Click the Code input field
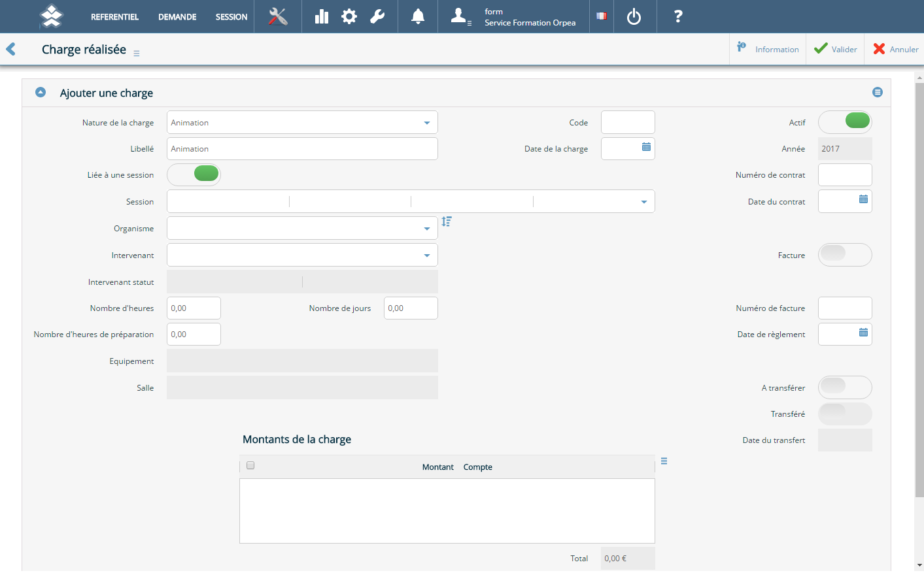The height and width of the screenshot is (573, 924). [628, 122]
